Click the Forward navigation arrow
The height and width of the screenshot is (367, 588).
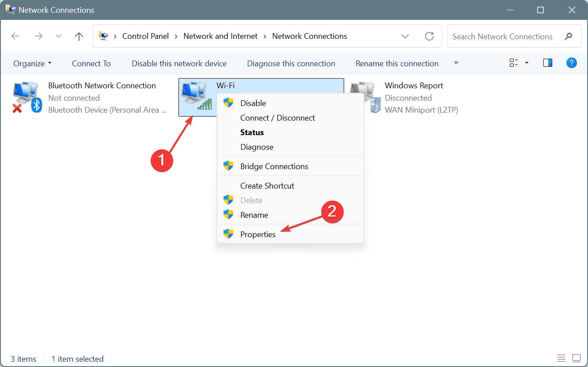click(x=38, y=36)
